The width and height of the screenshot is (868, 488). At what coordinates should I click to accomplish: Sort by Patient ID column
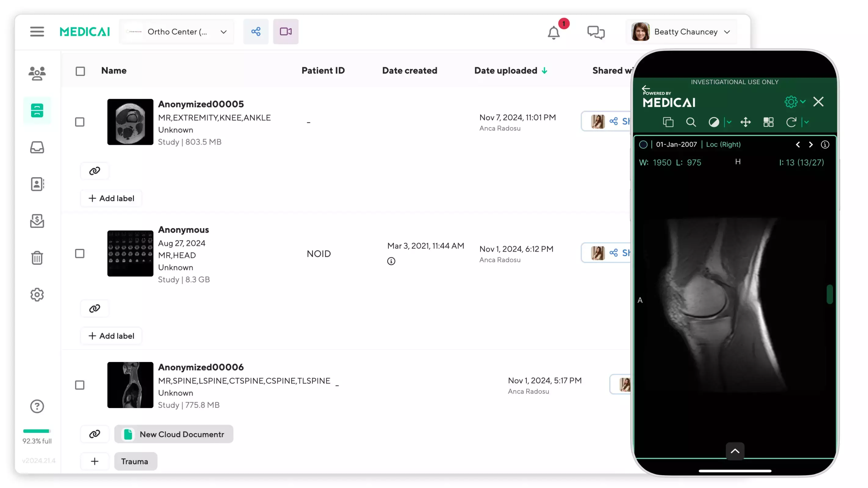(x=323, y=71)
